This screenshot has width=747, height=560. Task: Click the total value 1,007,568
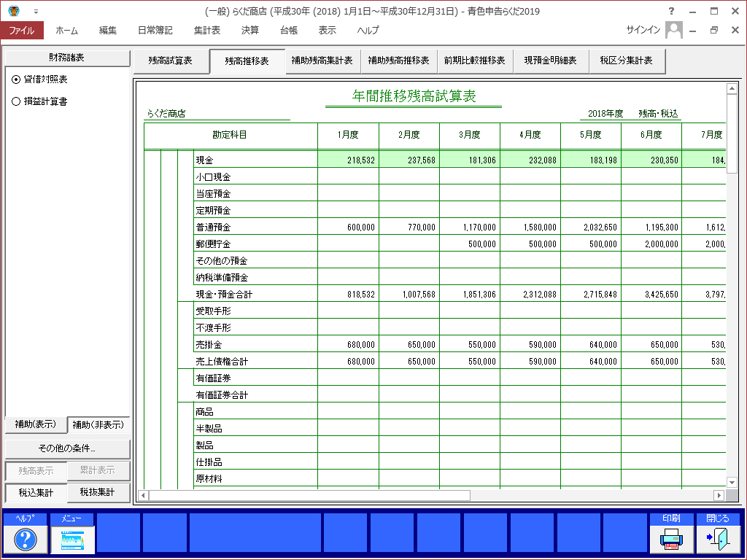pyautogui.click(x=419, y=295)
